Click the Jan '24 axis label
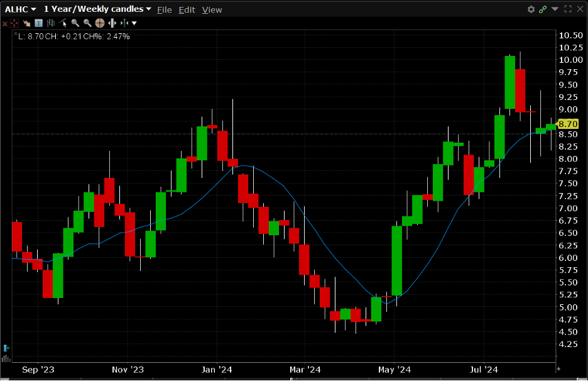Viewport: 588px width, 381px height. point(217,370)
